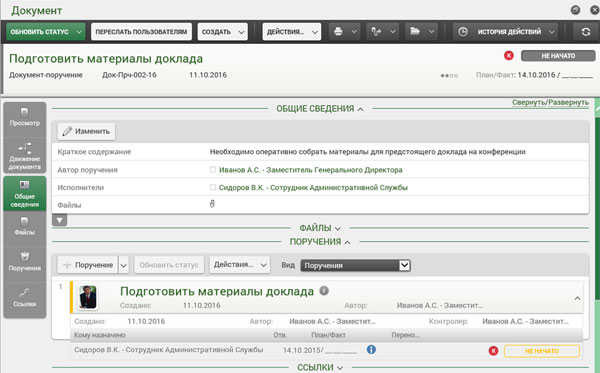
Task: Click red status icon in Сидоров row
Action: pyautogui.click(x=494, y=350)
